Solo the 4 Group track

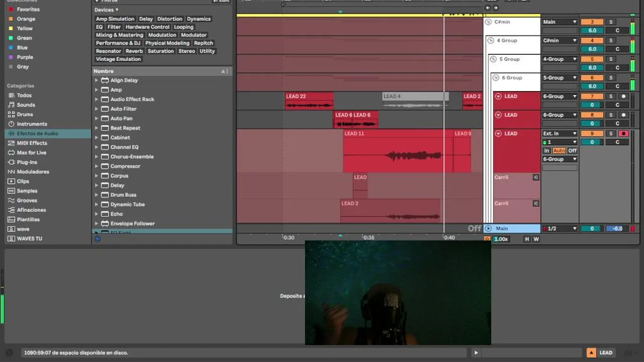(x=611, y=40)
